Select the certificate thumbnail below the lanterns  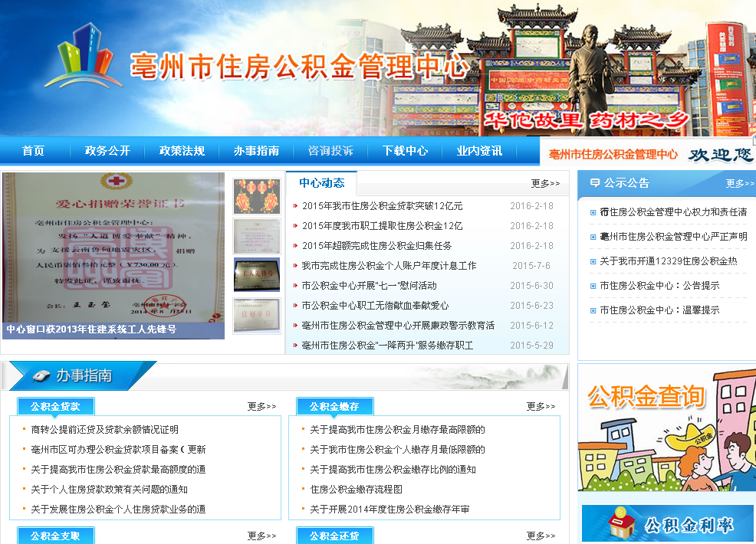point(257,236)
